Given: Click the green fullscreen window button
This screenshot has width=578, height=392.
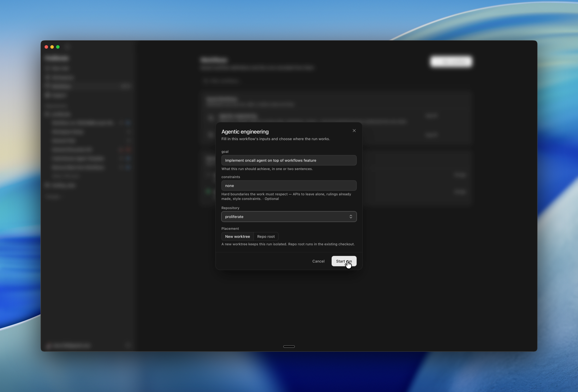Looking at the screenshot, I should click(x=58, y=47).
